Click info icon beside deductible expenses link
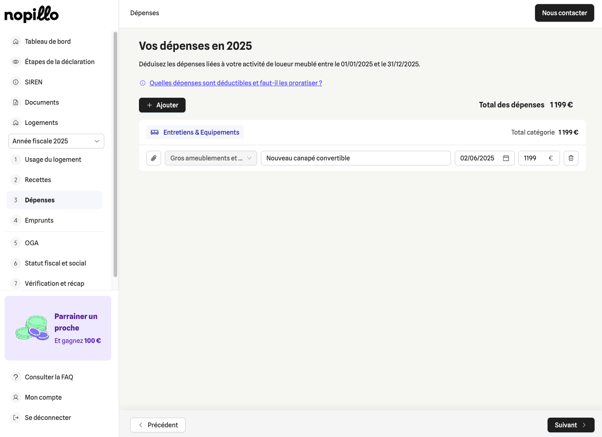The height and width of the screenshot is (437, 602). click(143, 83)
